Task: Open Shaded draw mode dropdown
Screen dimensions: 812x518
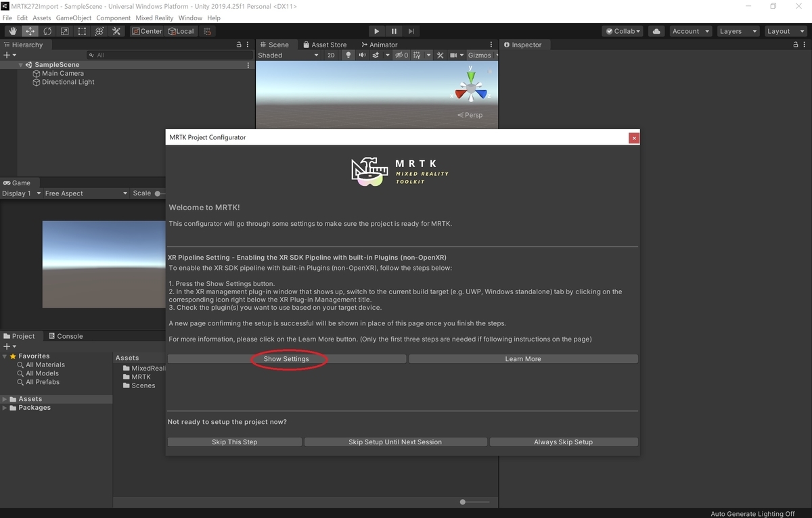Action: (x=288, y=55)
